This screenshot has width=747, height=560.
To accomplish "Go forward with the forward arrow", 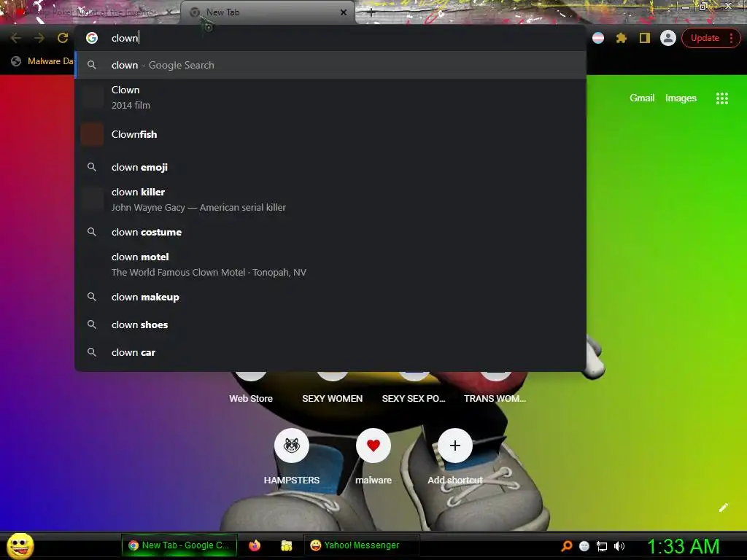I will [x=39, y=38].
